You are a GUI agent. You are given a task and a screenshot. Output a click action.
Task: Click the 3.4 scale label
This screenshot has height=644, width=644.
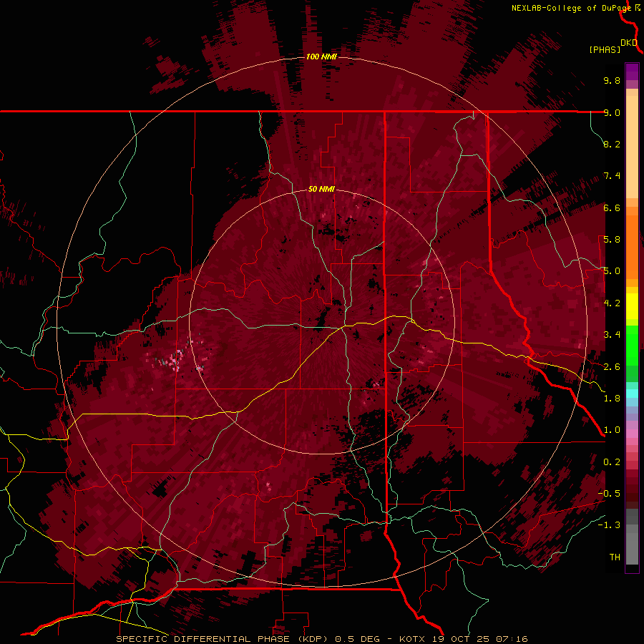pyautogui.click(x=612, y=335)
